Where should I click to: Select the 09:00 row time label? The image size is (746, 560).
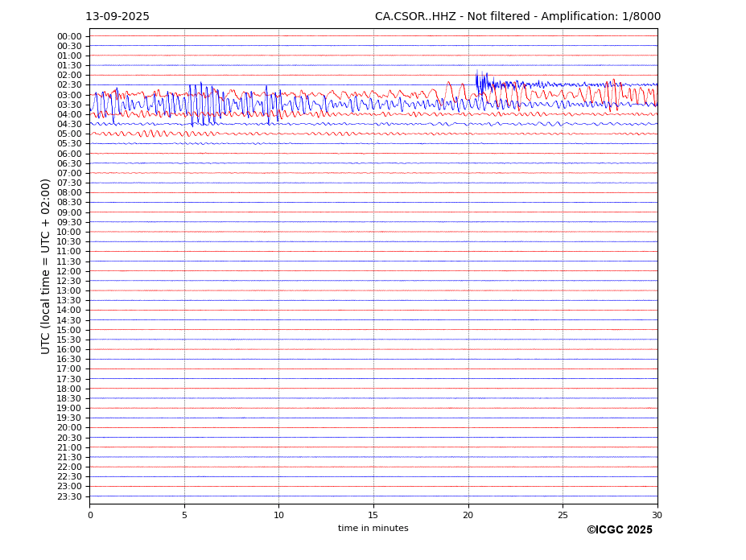coord(69,212)
